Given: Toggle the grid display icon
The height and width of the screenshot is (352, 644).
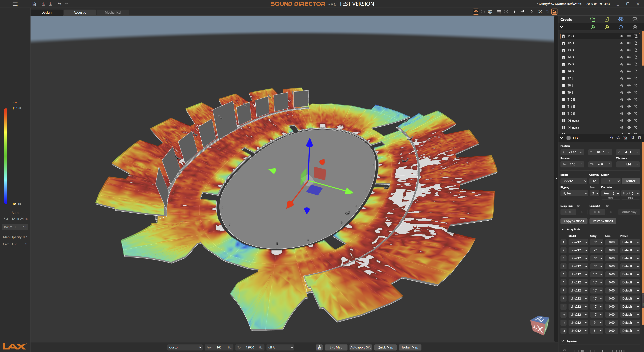Looking at the screenshot, I should coord(499,12).
